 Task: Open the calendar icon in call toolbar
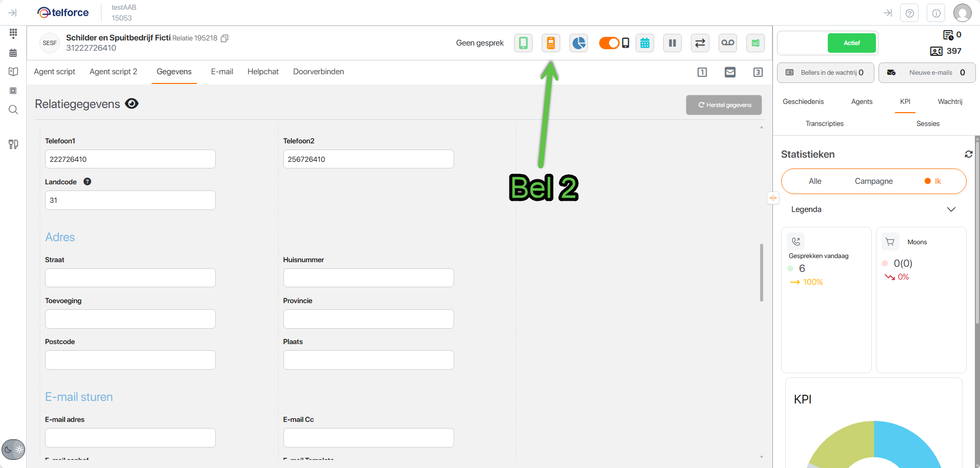tap(645, 43)
